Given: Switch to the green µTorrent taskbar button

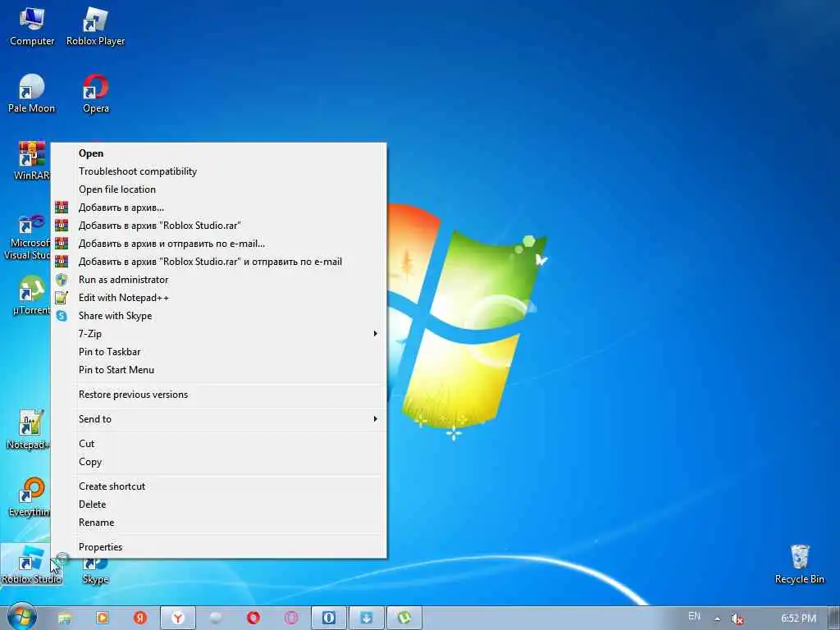Looking at the screenshot, I should (404, 619).
